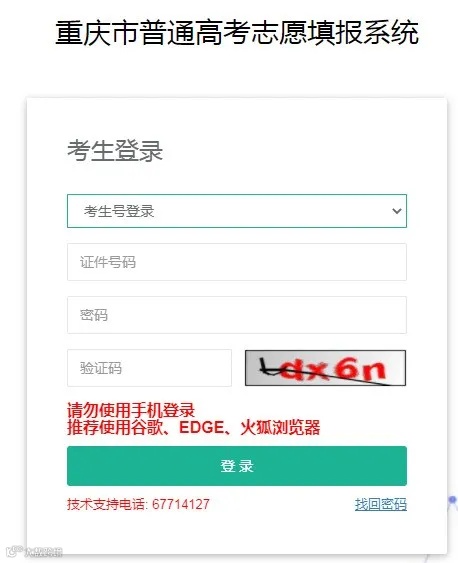Select the 验证码 captcha input box
This screenshot has height=563, width=458.
[x=149, y=368]
